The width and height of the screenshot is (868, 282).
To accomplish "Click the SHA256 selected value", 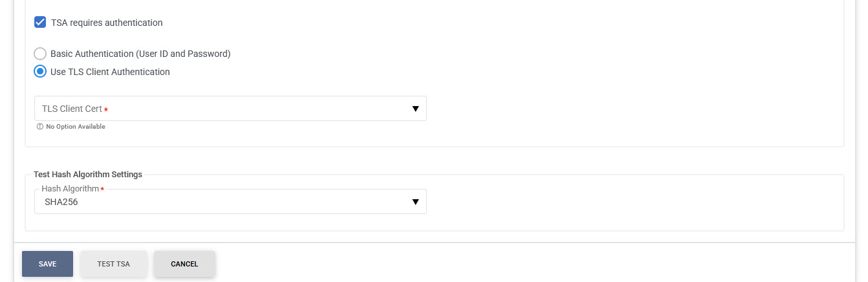I will click(61, 202).
